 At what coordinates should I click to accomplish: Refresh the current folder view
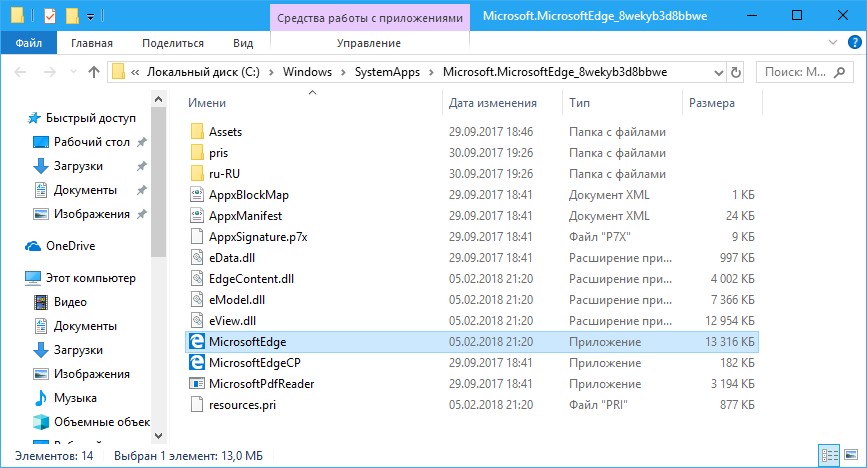click(x=736, y=72)
